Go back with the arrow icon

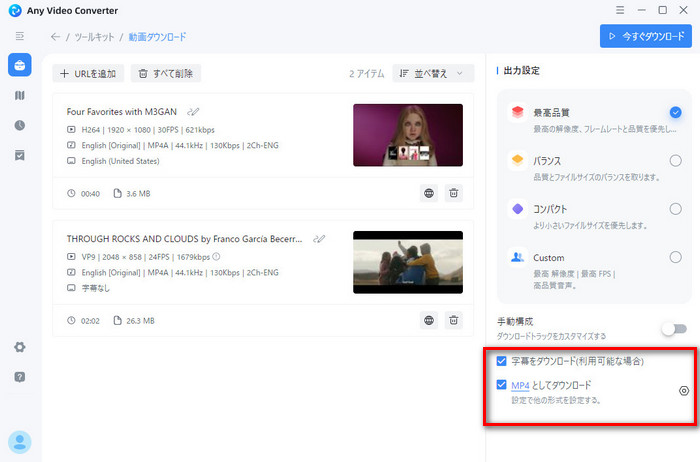pyautogui.click(x=55, y=37)
